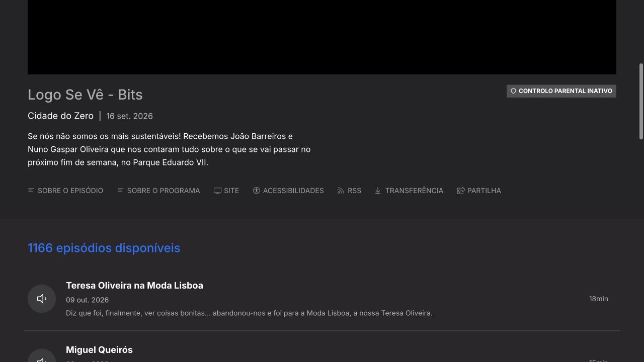Screen dimensions: 644x362
Task: Click the shield icon in parental control badge
Action: pos(513,91)
